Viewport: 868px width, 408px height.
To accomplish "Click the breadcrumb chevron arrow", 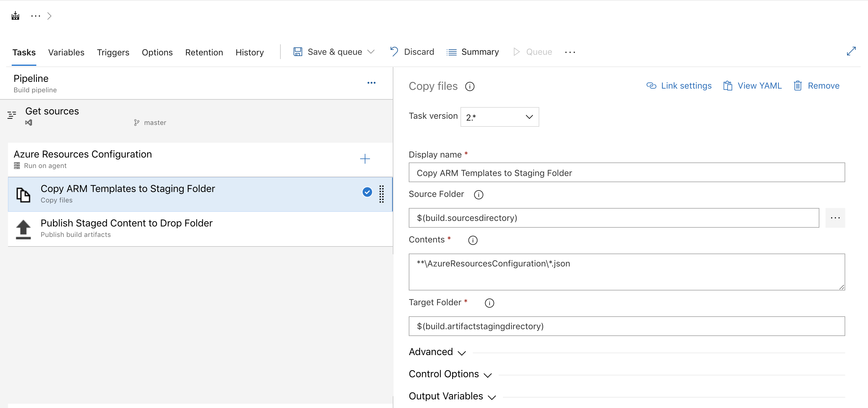I will [x=49, y=16].
